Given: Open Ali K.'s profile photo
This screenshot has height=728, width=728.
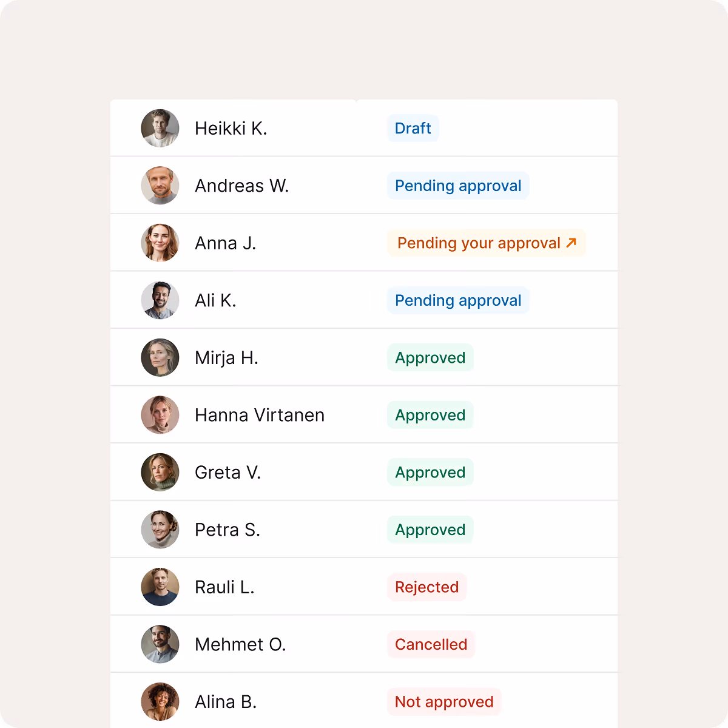Looking at the screenshot, I should pyautogui.click(x=160, y=300).
